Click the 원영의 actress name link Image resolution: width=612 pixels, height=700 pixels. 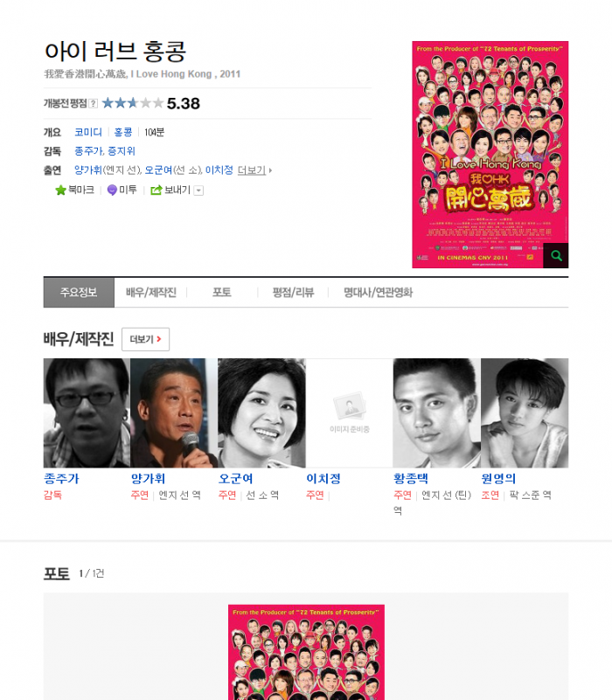(498, 479)
